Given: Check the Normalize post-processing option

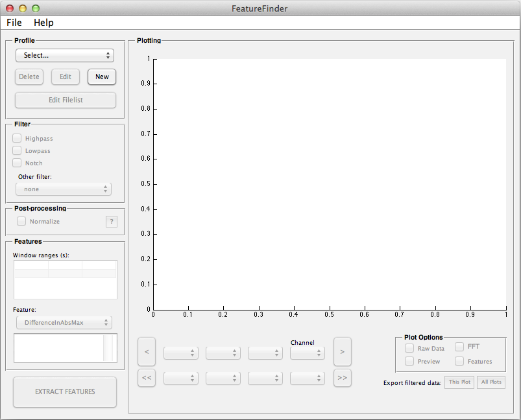Looking at the screenshot, I should coord(21,221).
